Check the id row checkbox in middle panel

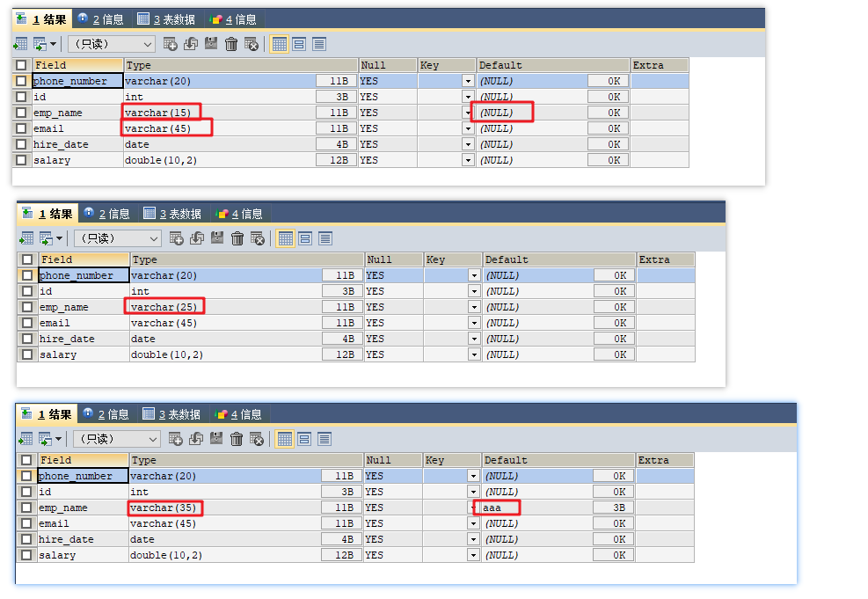27,290
